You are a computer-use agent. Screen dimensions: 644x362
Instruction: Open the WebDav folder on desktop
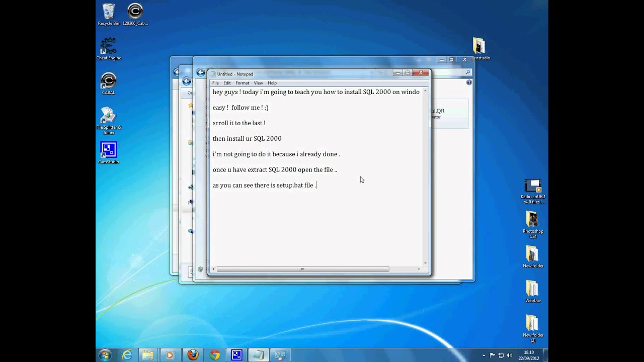pyautogui.click(x=532, y=289)
